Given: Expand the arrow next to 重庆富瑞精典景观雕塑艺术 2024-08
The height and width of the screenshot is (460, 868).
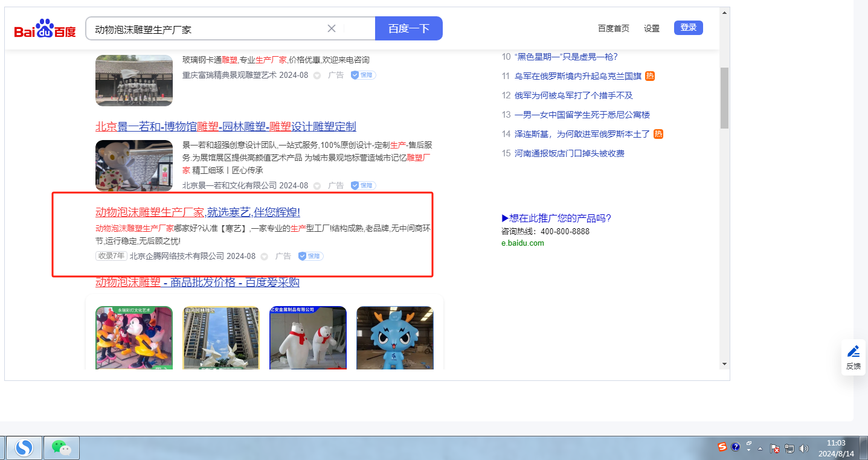Looking at the screenshot, I should click(x=317, y=75).
